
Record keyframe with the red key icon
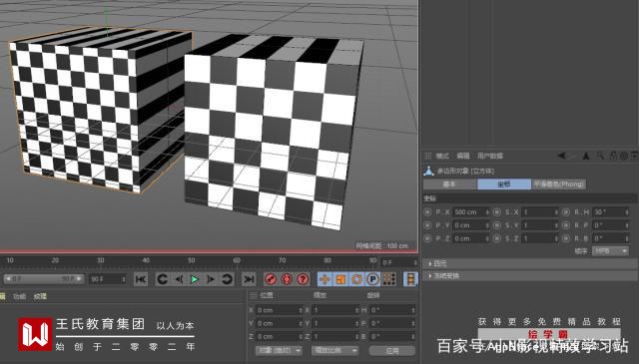271,279
